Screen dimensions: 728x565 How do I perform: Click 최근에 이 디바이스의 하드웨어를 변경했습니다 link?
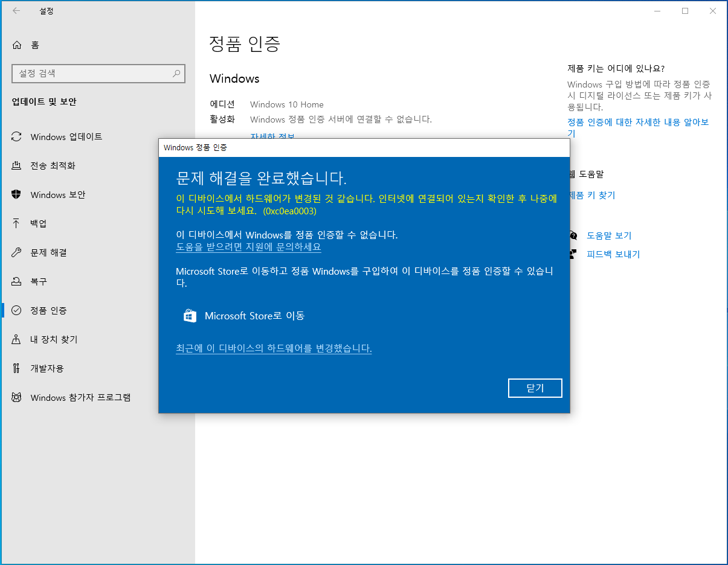pos(274,348)
